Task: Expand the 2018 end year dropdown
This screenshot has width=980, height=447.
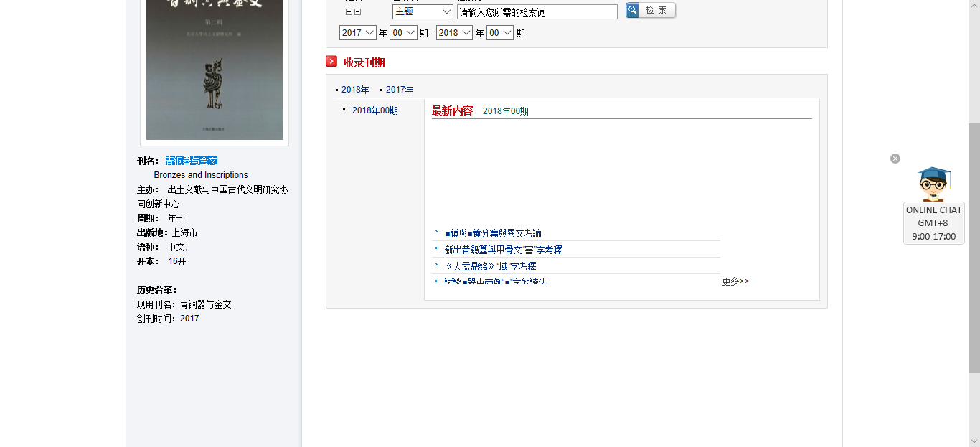Action: 454,33
